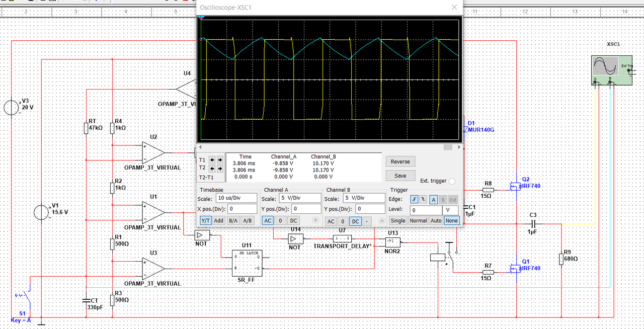644x329 pixels.
Task: Select the U2 op-amp on the schematic
Action: pyautogui.click(x=154, y=152)
